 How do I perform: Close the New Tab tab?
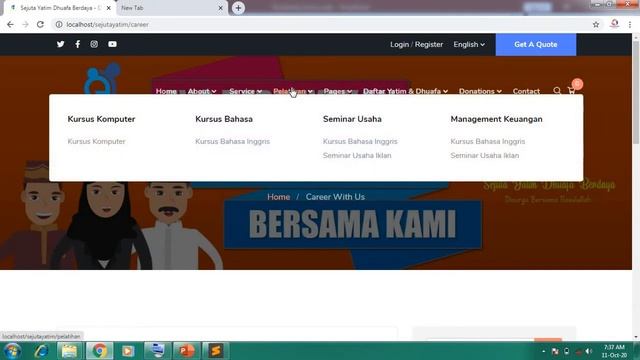[220, 8]
